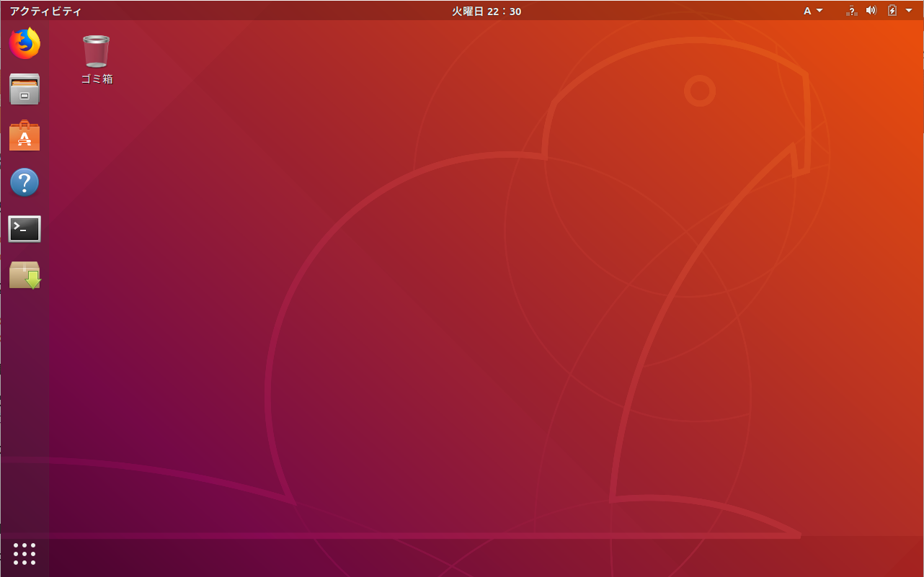Show all applications grid
The height and width of the screenshot is (577, 924).
pos(25,553)
